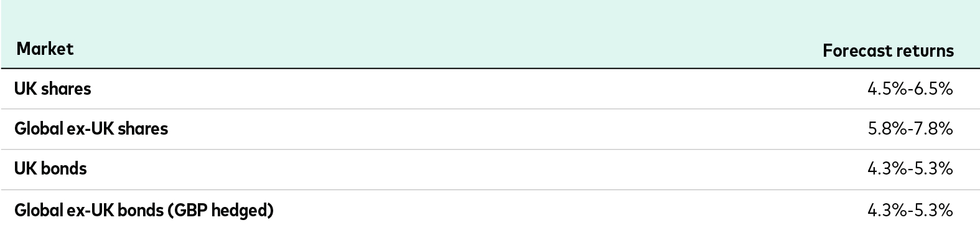Click the 4.5%-6.5% forecast for UK shares
This screenshot has height=235, width=980.
click(x=910, y=89)
